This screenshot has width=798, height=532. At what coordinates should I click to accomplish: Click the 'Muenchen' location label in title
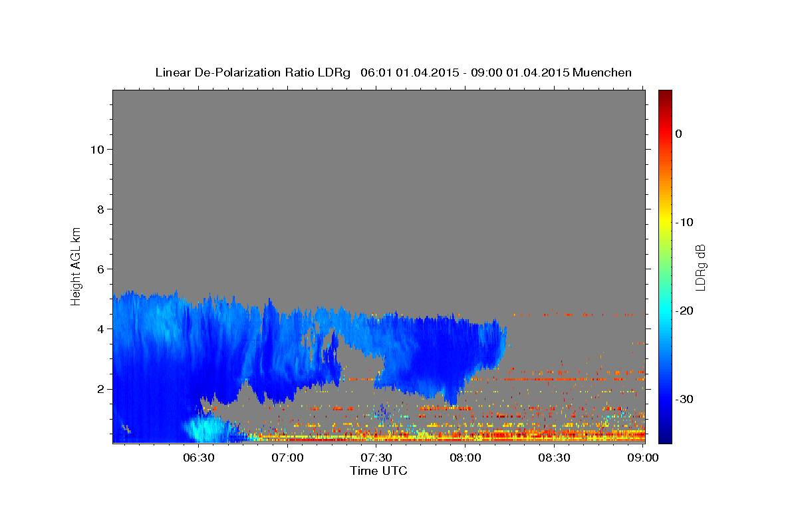click(x=602, y=72)
